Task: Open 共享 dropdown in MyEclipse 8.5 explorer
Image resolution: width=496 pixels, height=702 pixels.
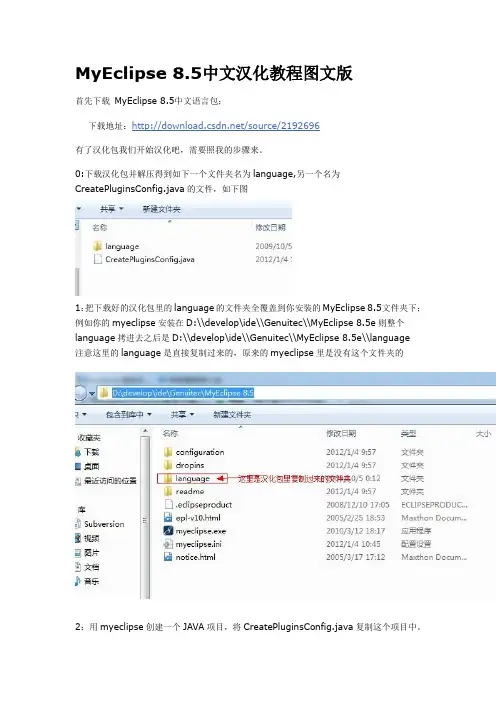Action: click(x=182, y=415)
